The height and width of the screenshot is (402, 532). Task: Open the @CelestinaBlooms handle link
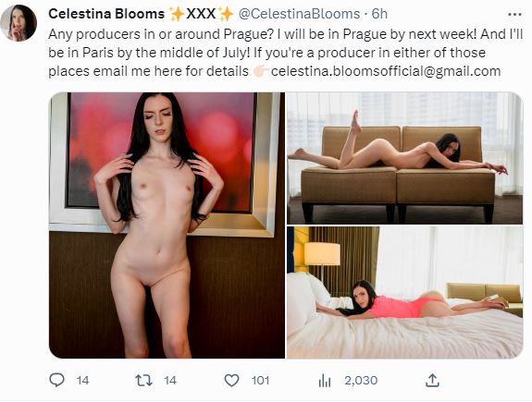(x=299, y=14)
